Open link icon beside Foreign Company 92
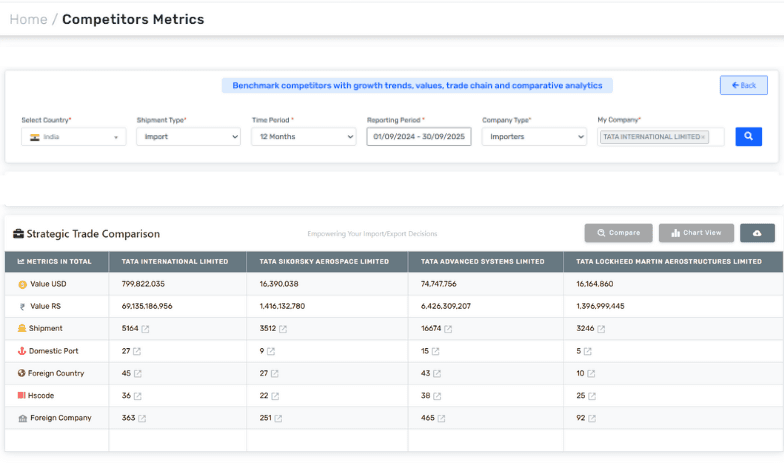Screen dimensions: 784x465 point(592,418)
